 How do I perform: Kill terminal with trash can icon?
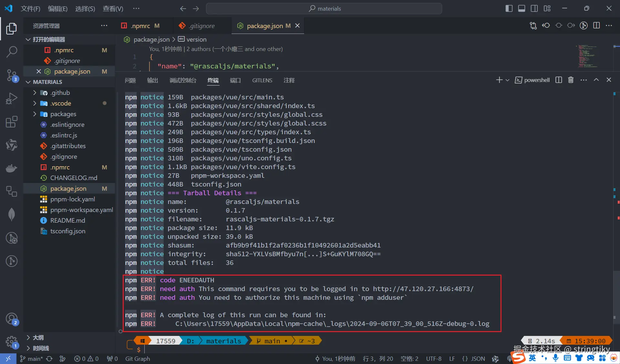(571, 80)
